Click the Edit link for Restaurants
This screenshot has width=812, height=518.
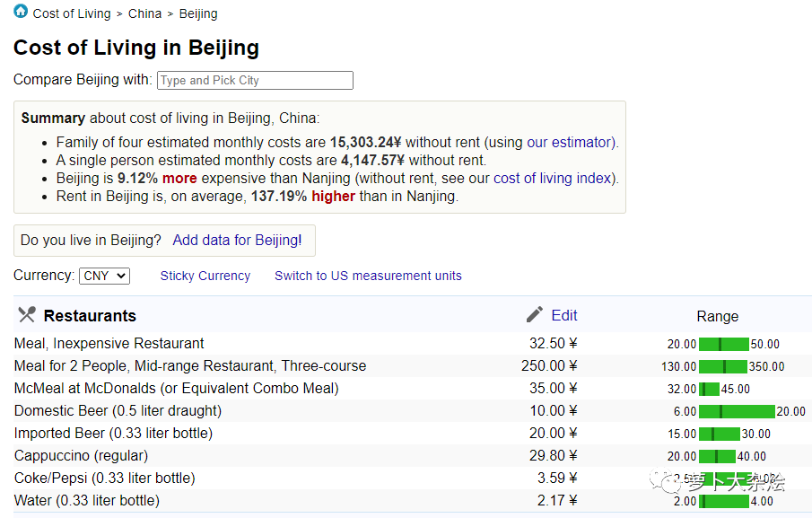pyautogui.click(x=564, y=315)
